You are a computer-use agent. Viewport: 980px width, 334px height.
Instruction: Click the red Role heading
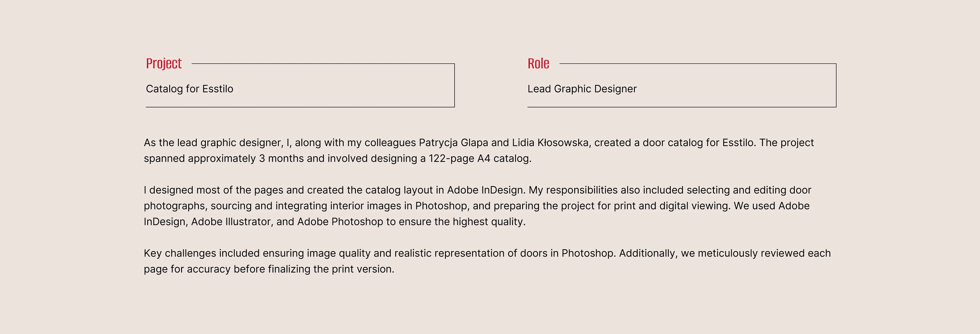[x=538, y=63]
